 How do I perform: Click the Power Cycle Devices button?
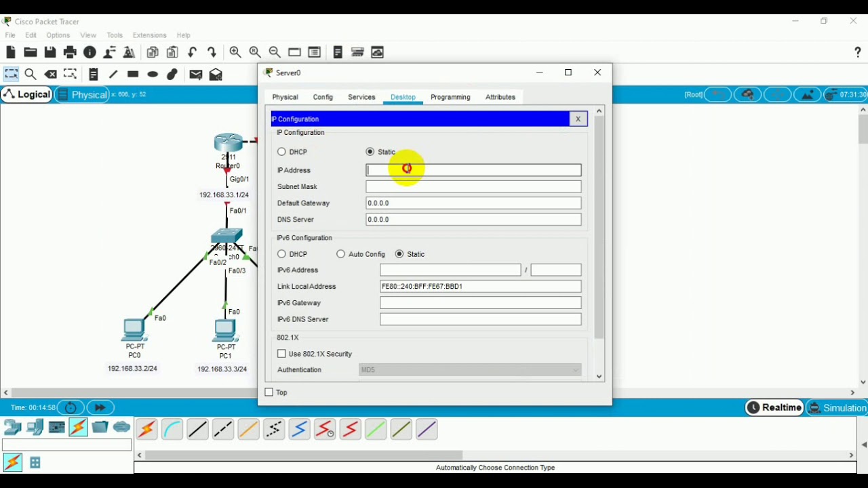click(71, 408)
